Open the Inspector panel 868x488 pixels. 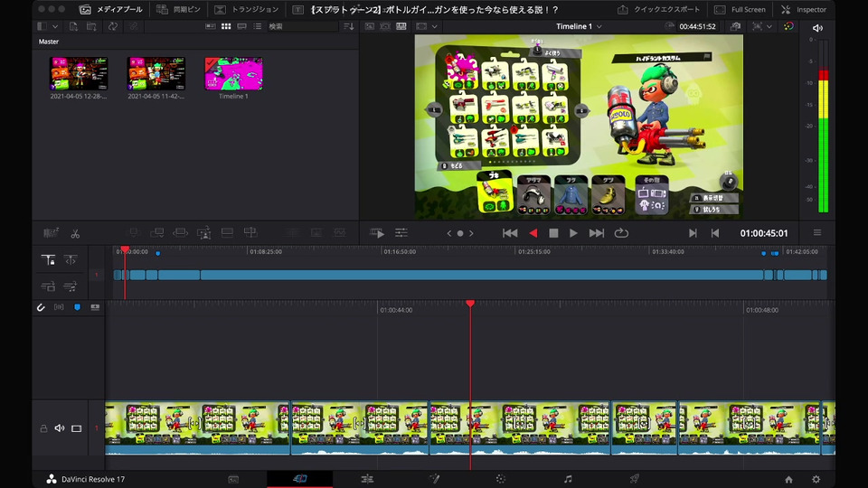click(x=803, y=9)
